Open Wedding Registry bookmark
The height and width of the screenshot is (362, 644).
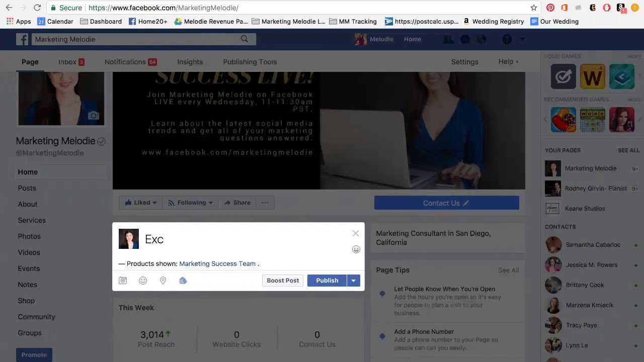(x=493, y=22)
